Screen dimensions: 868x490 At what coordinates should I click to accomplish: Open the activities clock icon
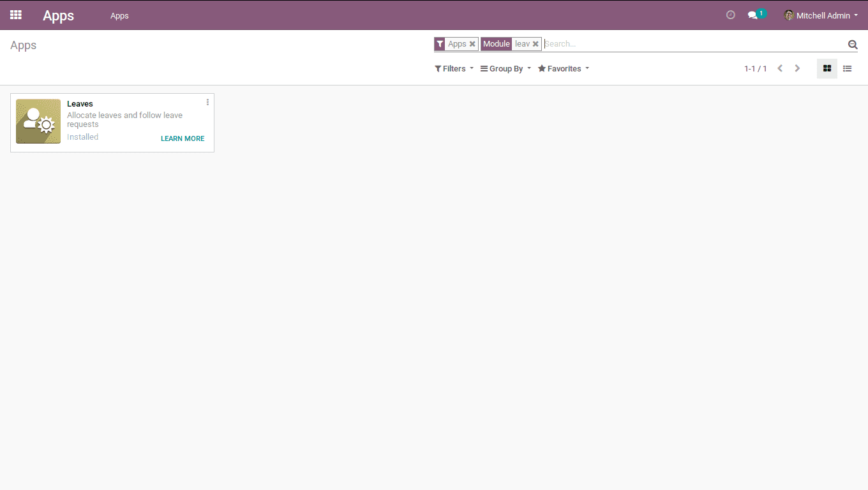click(731, 15)
